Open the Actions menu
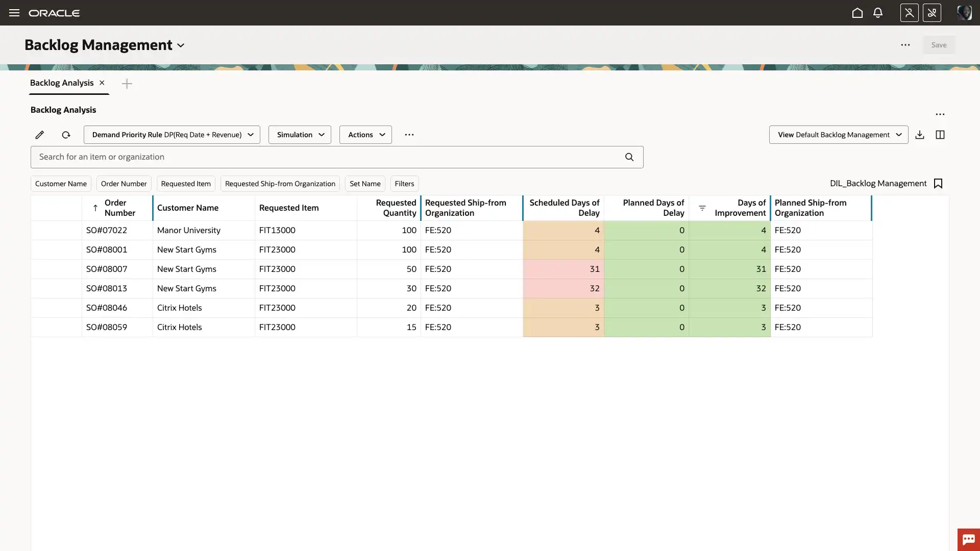The image size is (980, 551). point(365,135)
